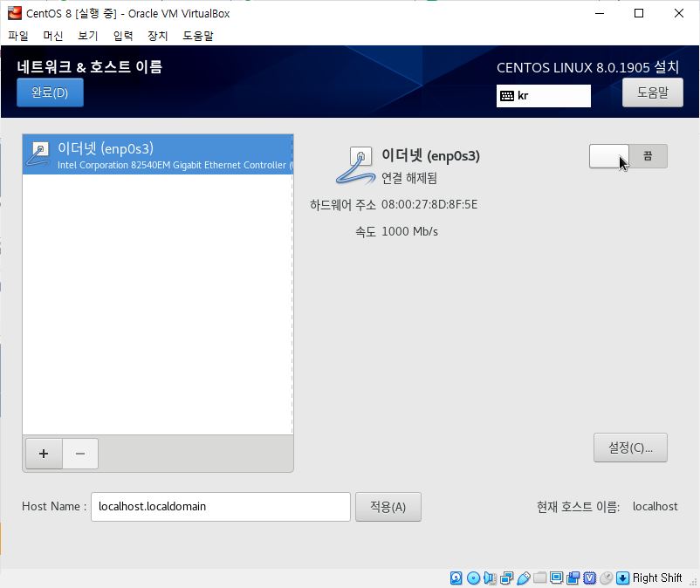Screen dimensions: 700x588
Task: Open the 설정(C)... configure button
Action: [630, 448]
